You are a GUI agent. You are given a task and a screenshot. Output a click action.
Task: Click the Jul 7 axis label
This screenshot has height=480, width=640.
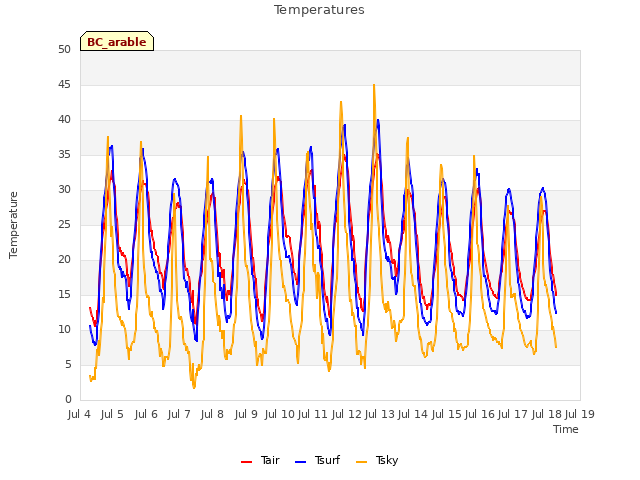(x=179, y=414)
